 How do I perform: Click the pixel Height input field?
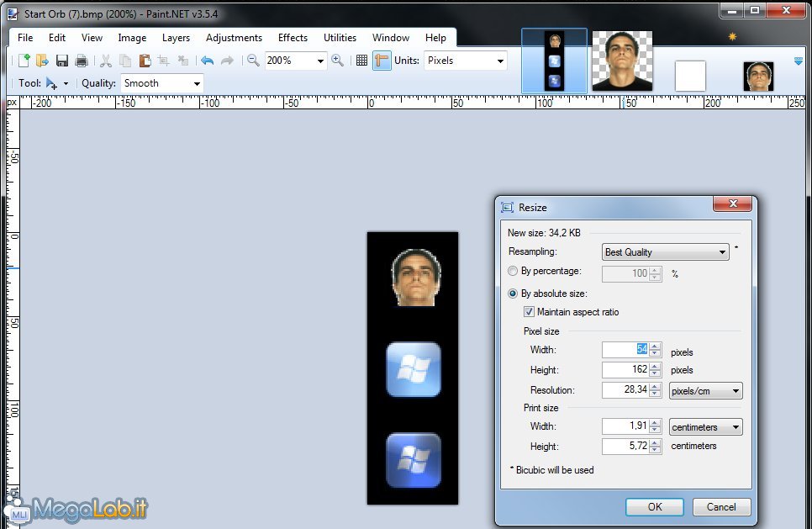(x=625, y=369)
